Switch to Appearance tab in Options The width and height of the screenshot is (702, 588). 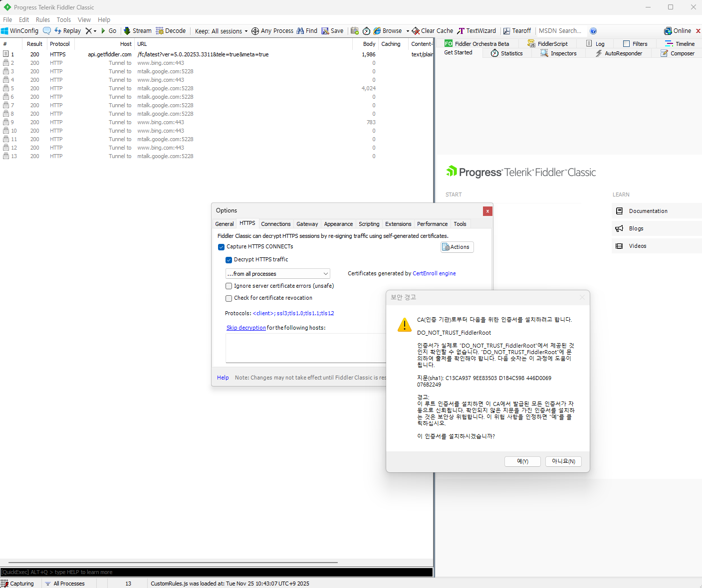(x=338, y=224)
